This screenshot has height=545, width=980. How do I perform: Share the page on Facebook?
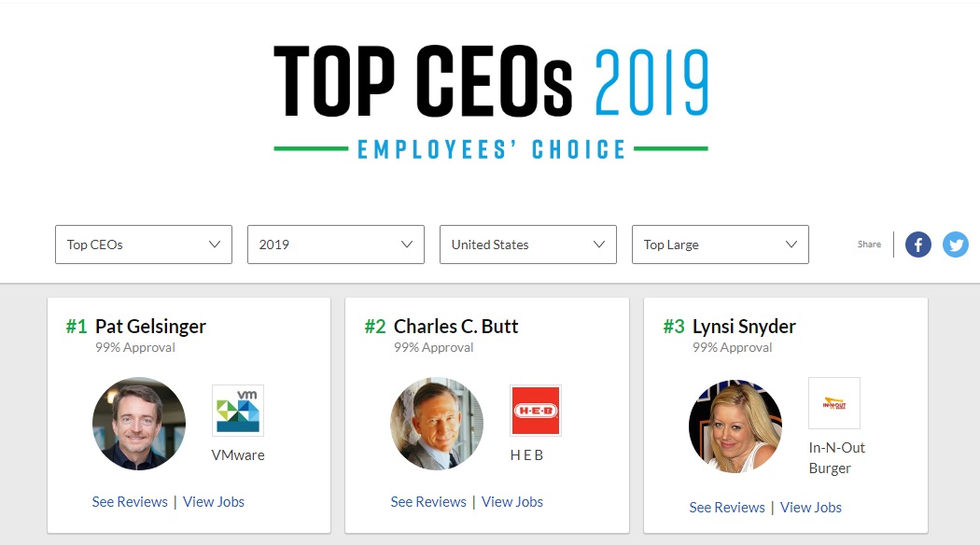click(918, 245)
